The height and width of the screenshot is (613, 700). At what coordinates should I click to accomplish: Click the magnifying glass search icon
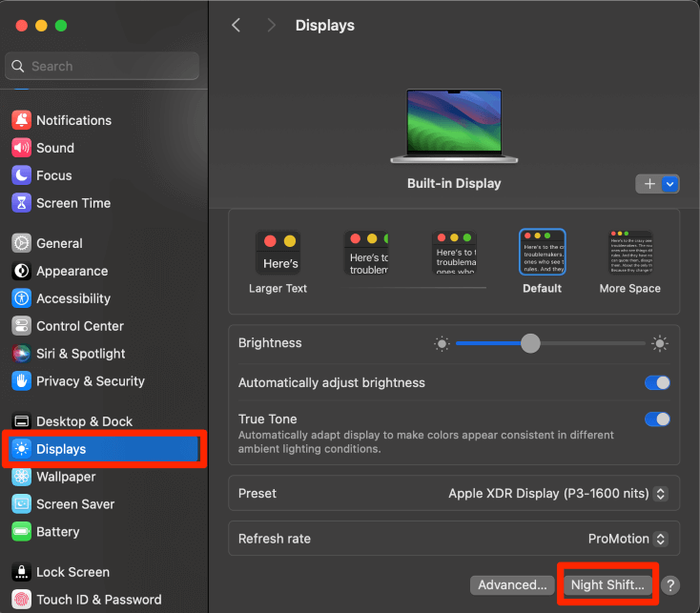[18, 67]
